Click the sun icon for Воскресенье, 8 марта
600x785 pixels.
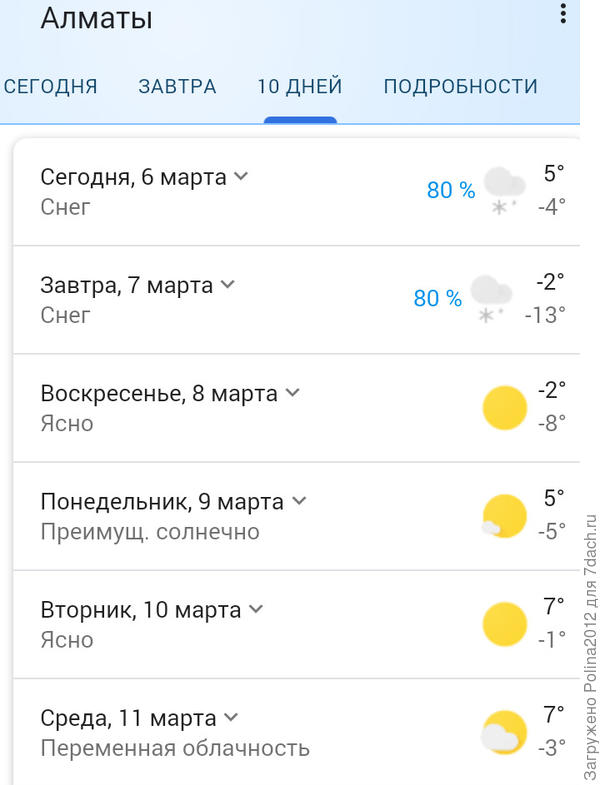[504, 408]
